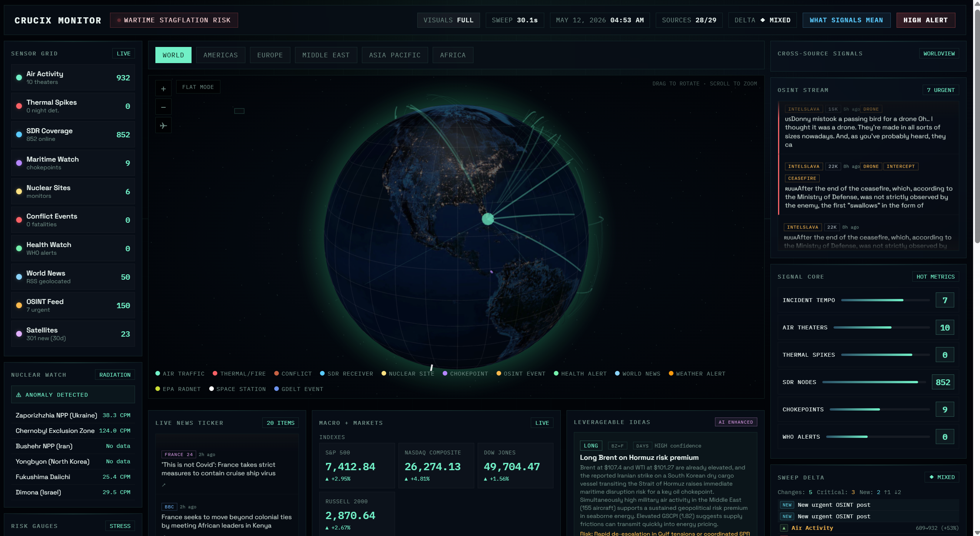Screen dimensions: 980x536
Task: Click the diamond icon in Delta Mixed indicator
Action: click(762, 20)
